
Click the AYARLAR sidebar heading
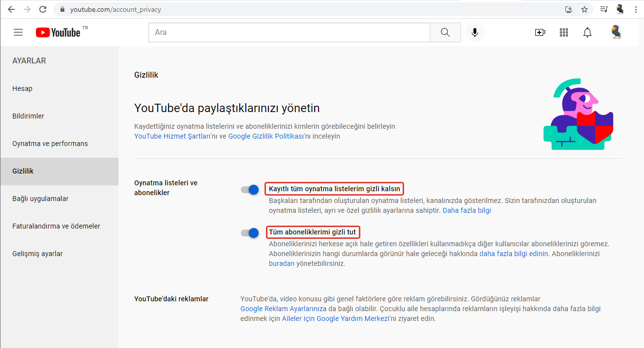[29, 61]
